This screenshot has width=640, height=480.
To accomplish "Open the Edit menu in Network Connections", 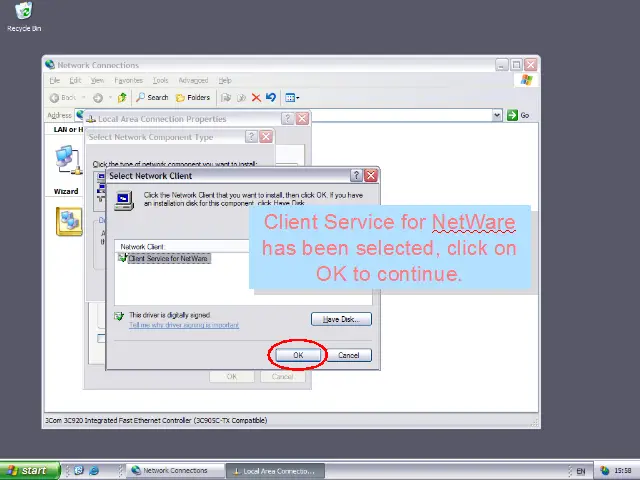I will tap(75, 80).
